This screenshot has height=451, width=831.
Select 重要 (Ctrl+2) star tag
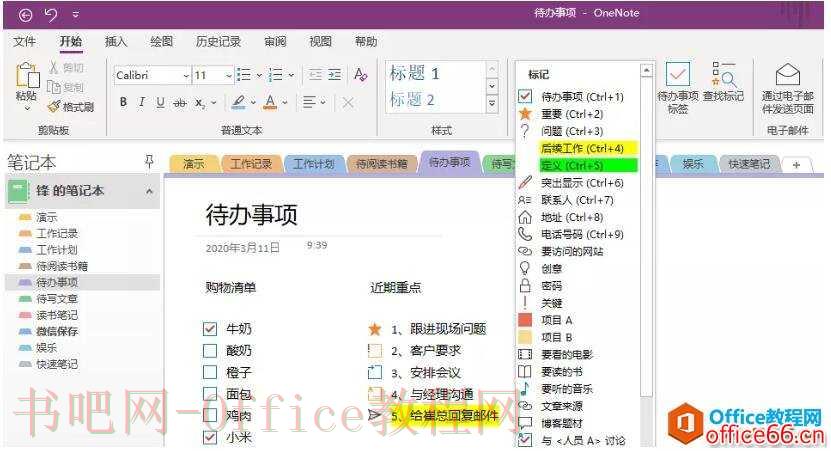[578, 114]
